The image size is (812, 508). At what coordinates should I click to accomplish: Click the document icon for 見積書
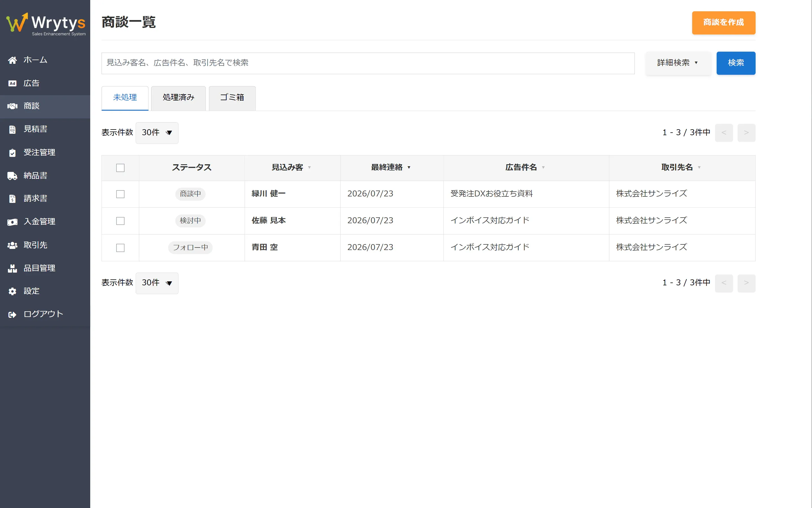tap(12, 129)
